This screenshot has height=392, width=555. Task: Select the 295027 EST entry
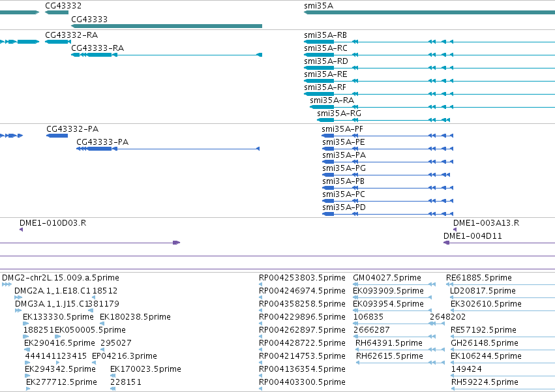[x=116, y=343]
